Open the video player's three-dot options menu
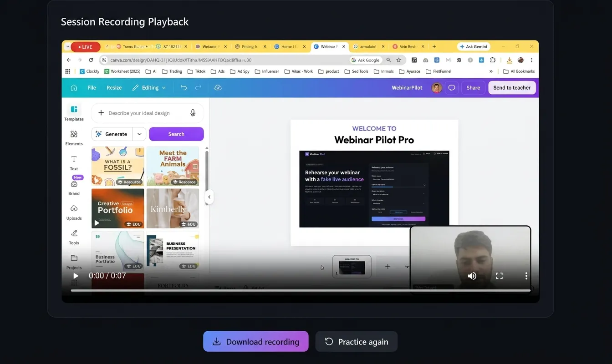Viewport: 612px width, 364px height. (526, 276)
